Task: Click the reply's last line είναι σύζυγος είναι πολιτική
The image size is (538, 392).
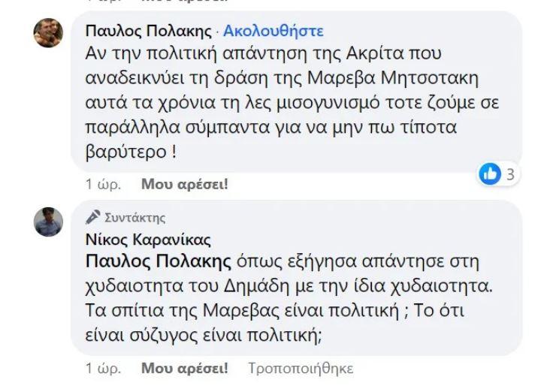Action: point(204,337)
